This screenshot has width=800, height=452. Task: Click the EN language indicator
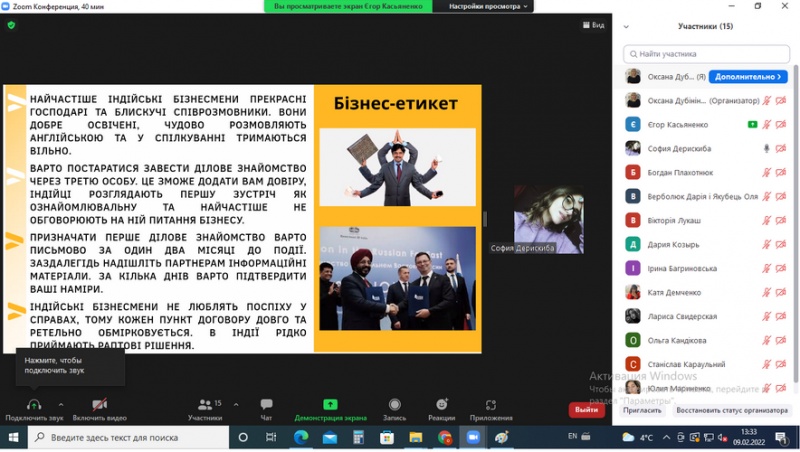coord(572,436)
